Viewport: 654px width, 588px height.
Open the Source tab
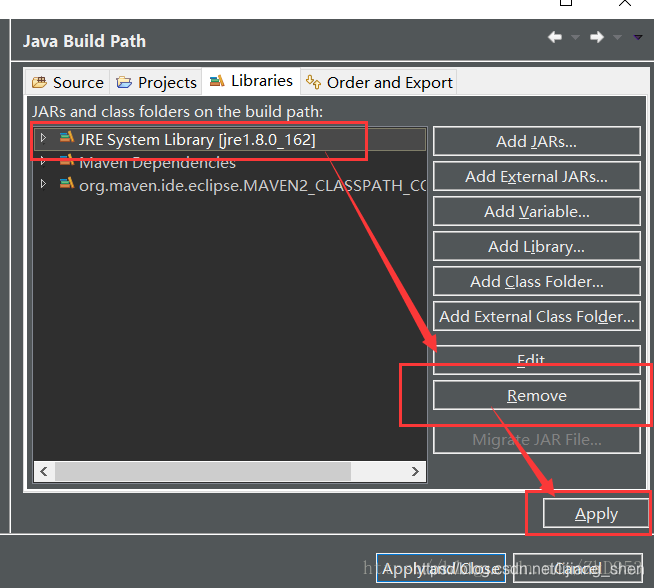pyautogui.click(x=68, y=82)
